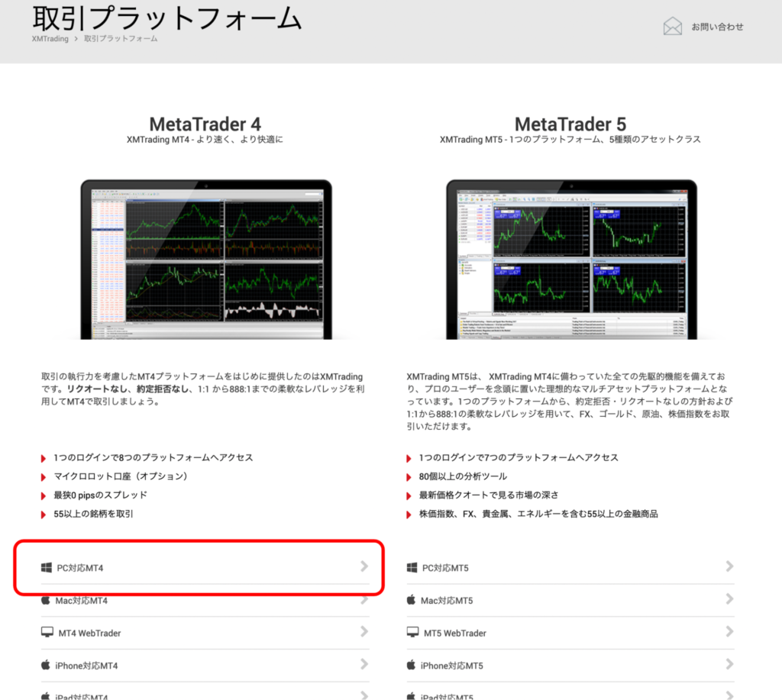Open the Mac対応MT5 link
782x700 pixels.
(x=447, y=601)
